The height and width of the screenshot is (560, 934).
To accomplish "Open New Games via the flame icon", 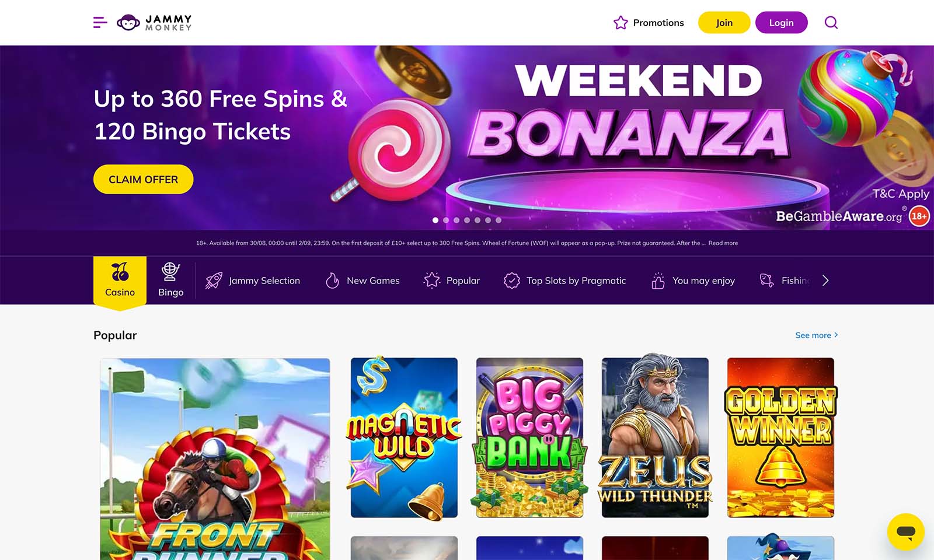I will pos(332,280).
